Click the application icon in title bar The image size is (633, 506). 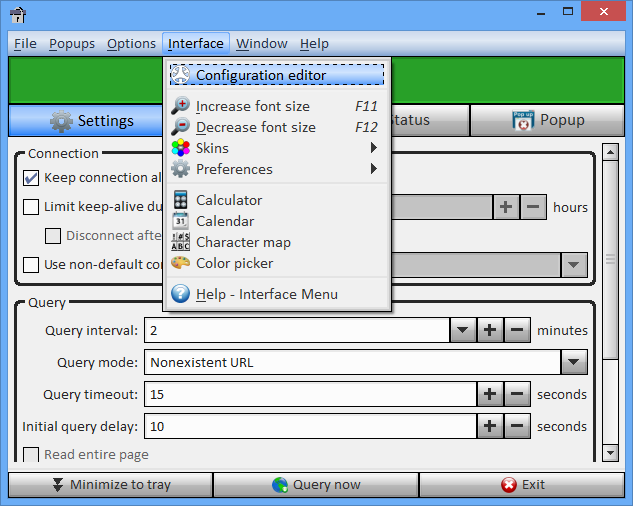coord(18,15)
